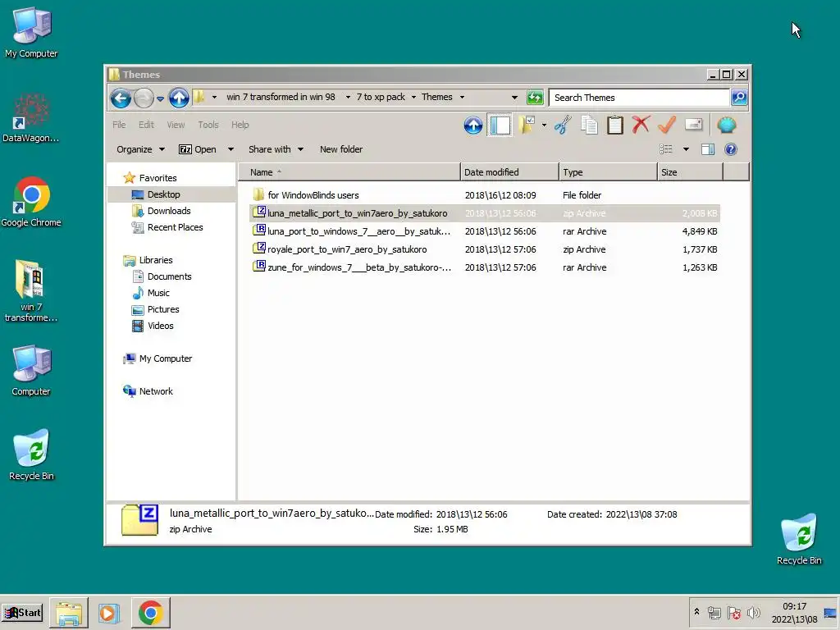This screenshot has width=840, height=630.
Task: Open the Organize dropdown
Action: point(140,149)
